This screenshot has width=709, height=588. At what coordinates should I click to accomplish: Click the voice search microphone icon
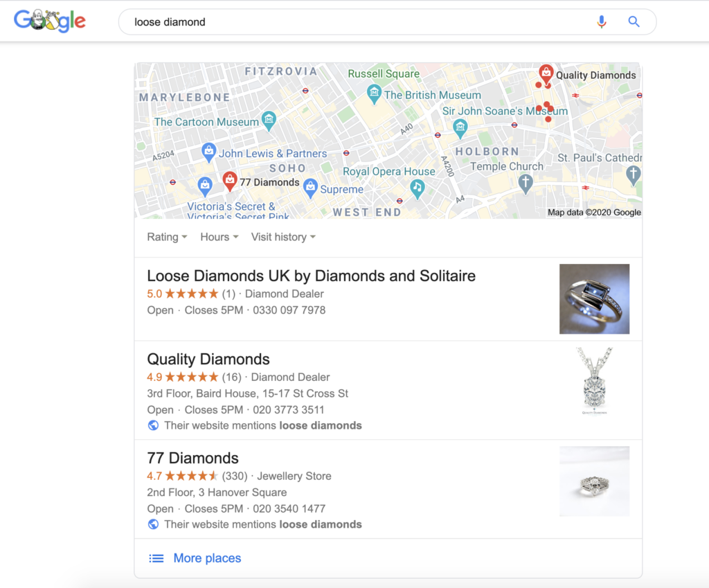(602, 21)
